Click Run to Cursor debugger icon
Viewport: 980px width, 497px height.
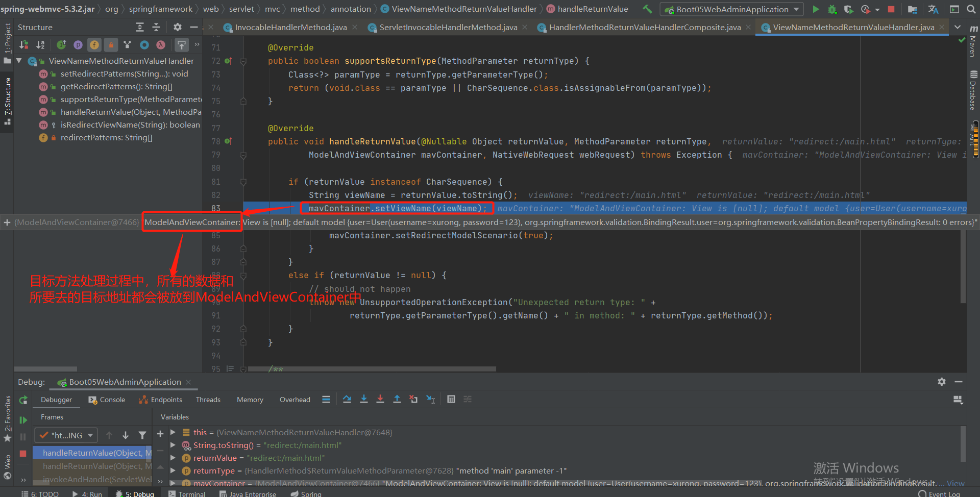tap(431, 399)
